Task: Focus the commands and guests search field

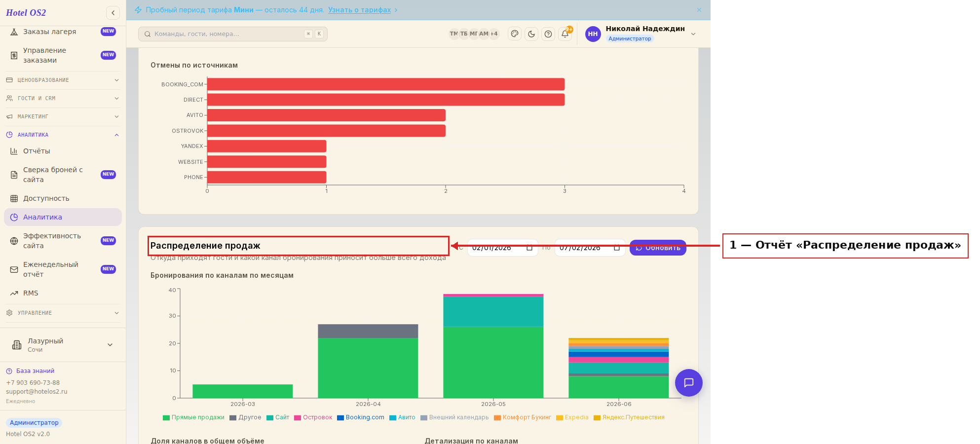Action: [x=233, y=34]
